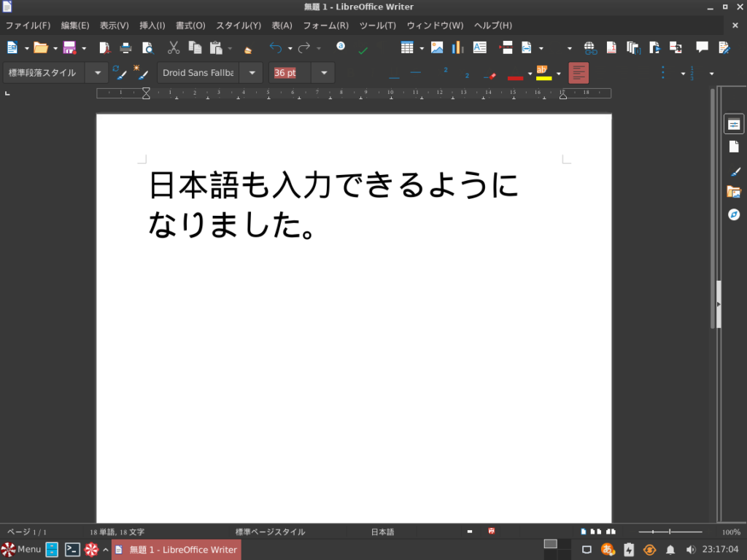Open the スタイル(Y) menu

tap(237, 24)
